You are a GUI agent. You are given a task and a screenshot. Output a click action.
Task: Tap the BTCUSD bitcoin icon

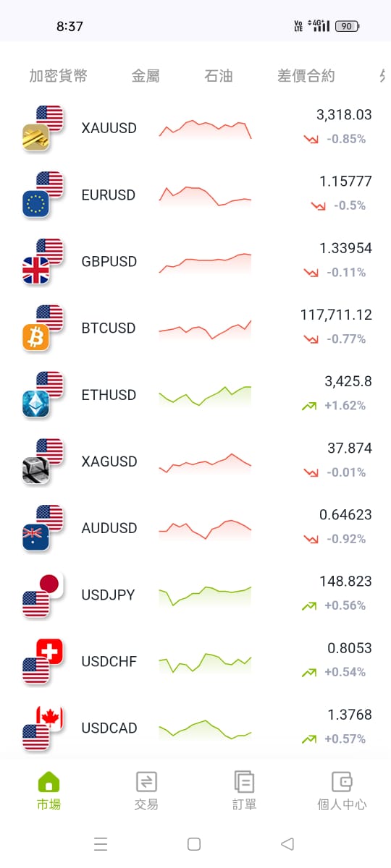coord(35,337)
